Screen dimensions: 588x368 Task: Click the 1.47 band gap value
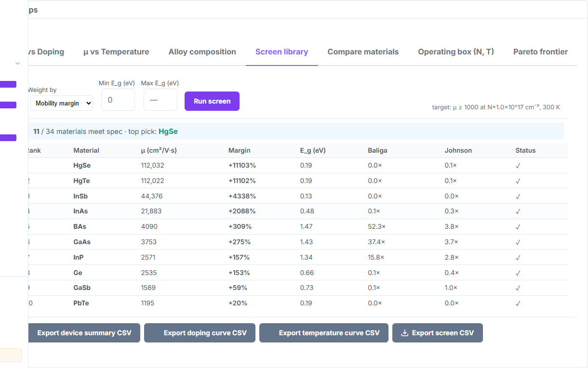click(306, 226)
